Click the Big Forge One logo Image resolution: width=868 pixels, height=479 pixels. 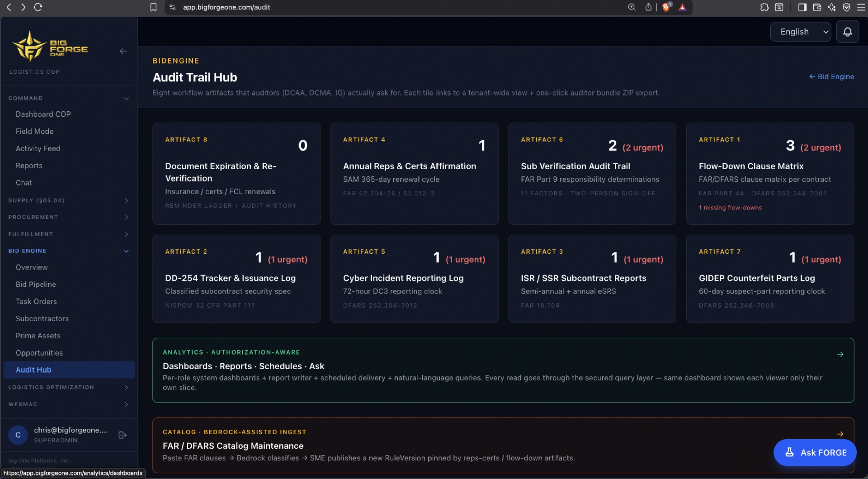[50, 47]
